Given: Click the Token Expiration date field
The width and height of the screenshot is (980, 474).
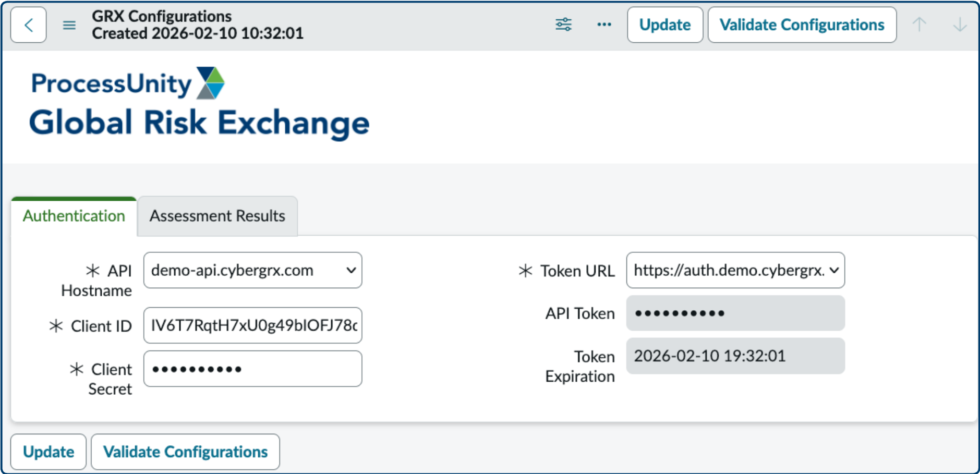Looking at the screenshot, I should 735,356.
